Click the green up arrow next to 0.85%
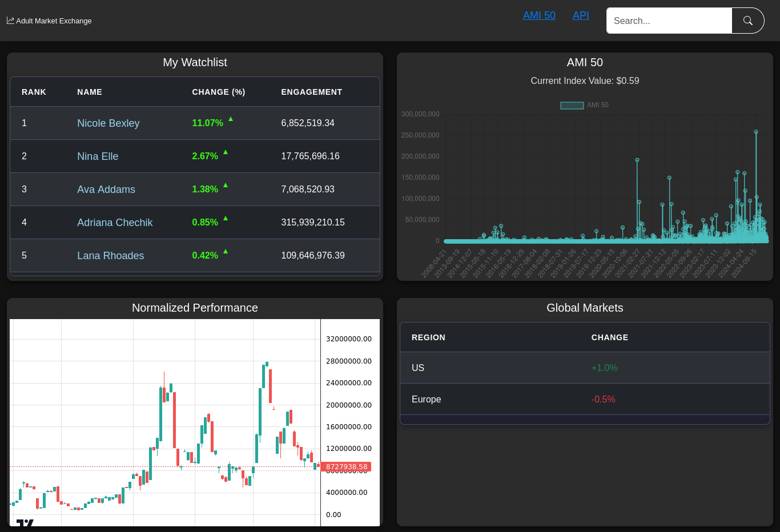 [226, 218]
